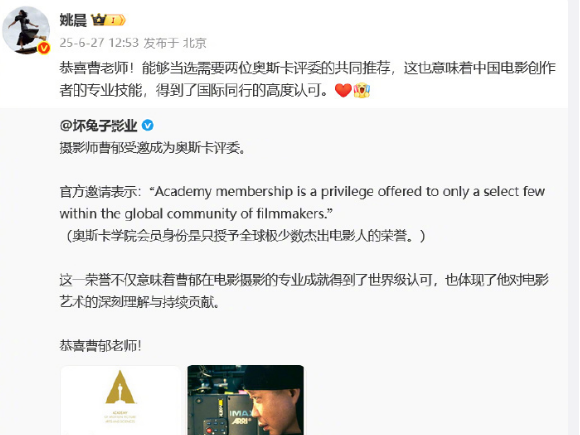Open the 姚晨 username link
This screenshot has width=580, height=435.
tap(73, 20)
